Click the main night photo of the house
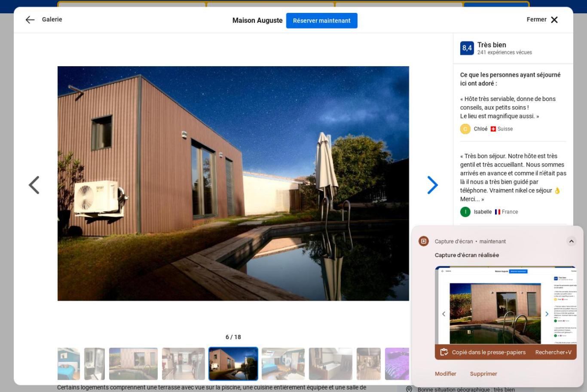Image resolution: width=587 pixels, height=392 pixels. pos(233,183)
